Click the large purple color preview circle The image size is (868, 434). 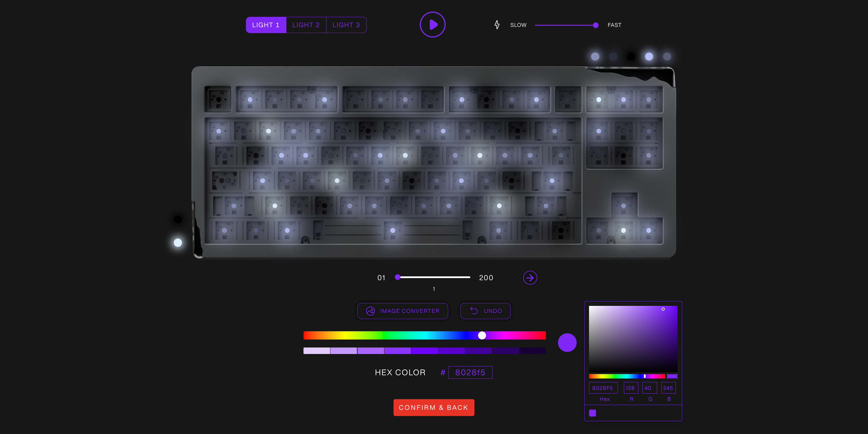(x=567, y=343)
